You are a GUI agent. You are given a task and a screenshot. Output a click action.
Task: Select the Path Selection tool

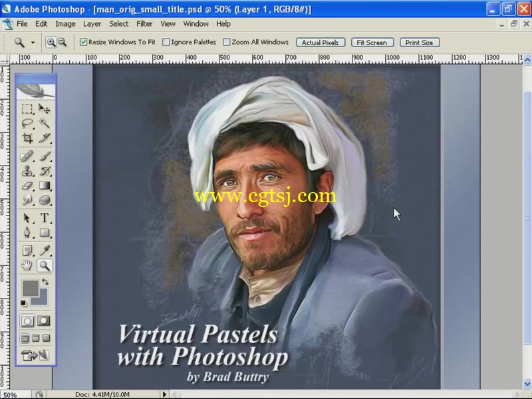pos(27,218)
